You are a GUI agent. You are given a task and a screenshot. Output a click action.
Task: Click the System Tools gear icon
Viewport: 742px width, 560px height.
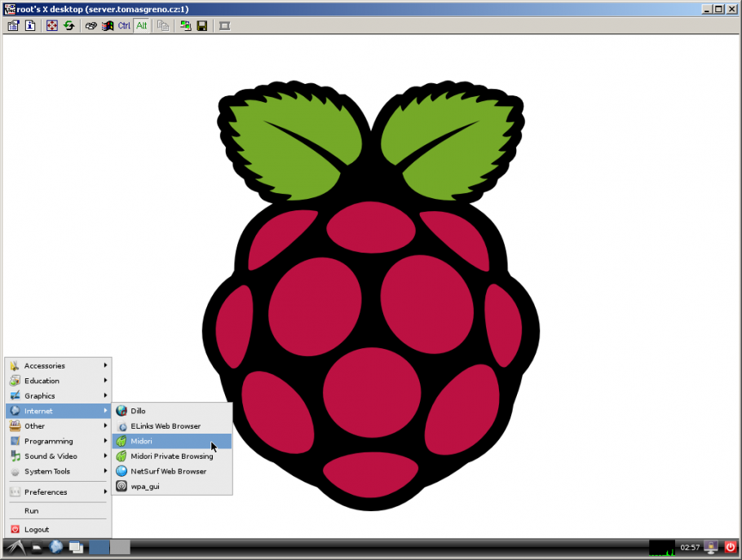[15, 471]
